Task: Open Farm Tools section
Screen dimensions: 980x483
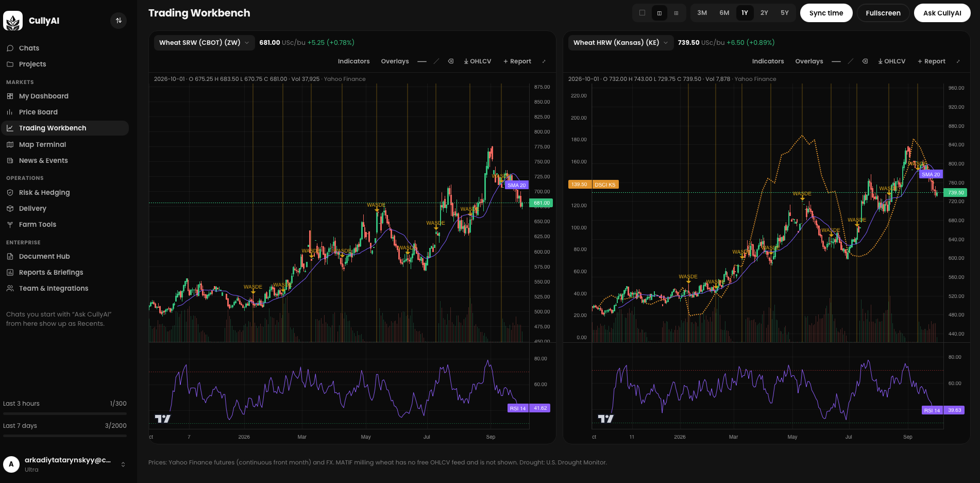Action: [65, 224]
